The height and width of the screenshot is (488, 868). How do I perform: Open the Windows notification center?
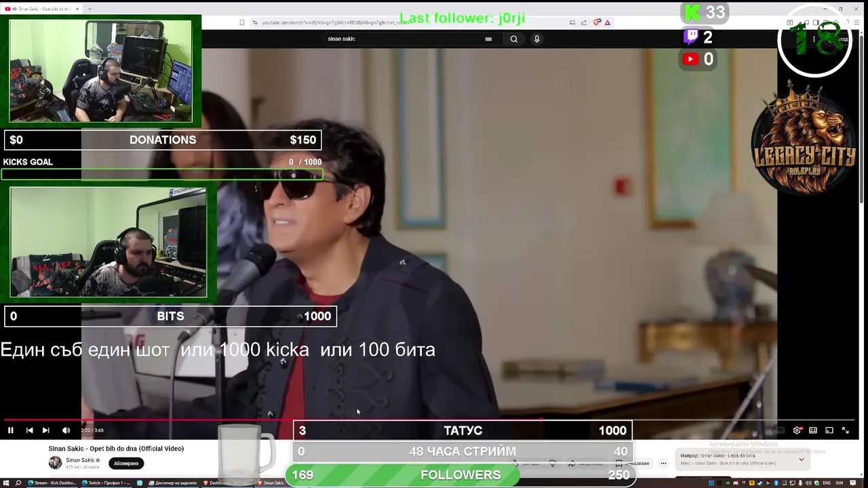852,483
